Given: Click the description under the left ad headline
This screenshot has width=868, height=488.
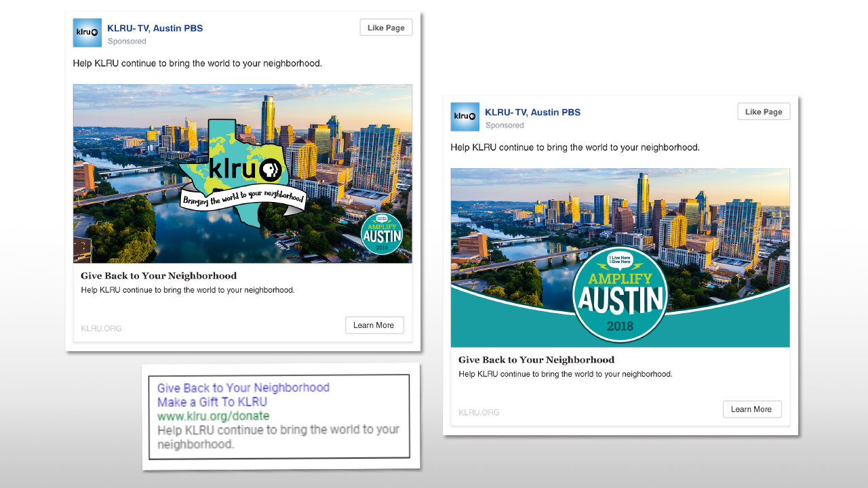Looking at the screenshot, I should [188, 290].
